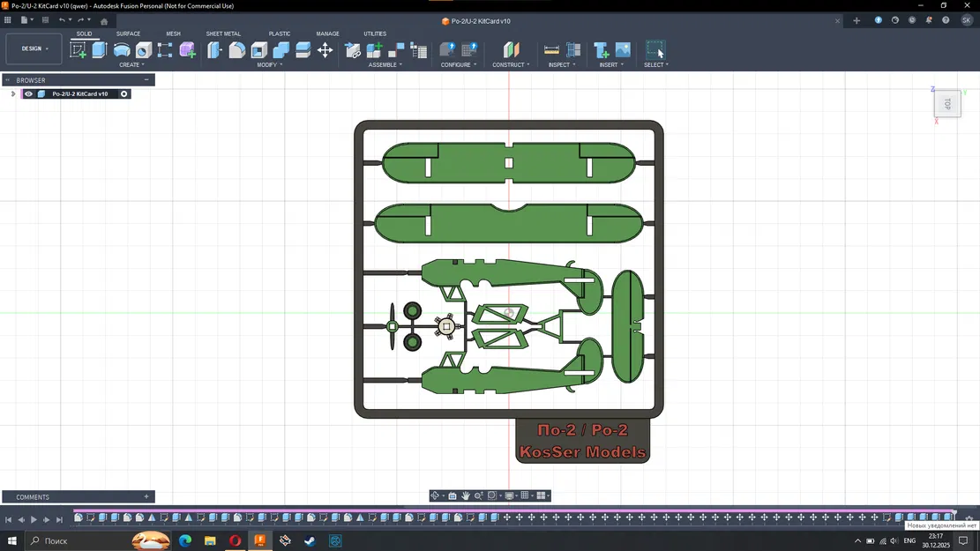The width and height of the screenshot is (980, 551).
Task: Select the Measure tool under Inspect
Action: point(551,50)
